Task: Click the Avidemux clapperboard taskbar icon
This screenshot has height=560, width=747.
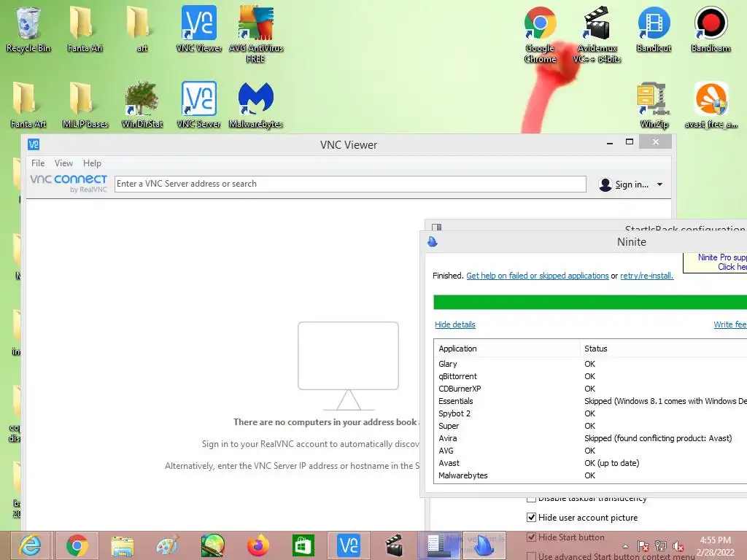Action: [x=394, y=545]
